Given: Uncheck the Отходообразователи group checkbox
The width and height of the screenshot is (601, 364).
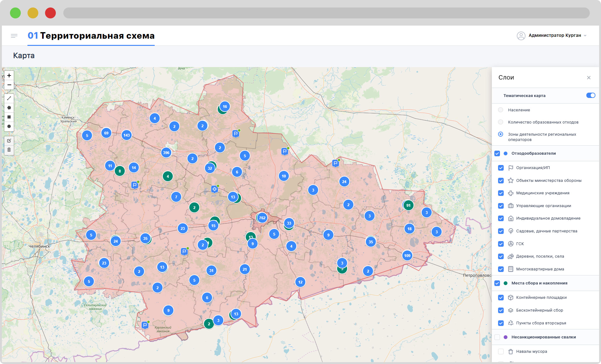Looking at the screenshot, I should tap(497, 153).
